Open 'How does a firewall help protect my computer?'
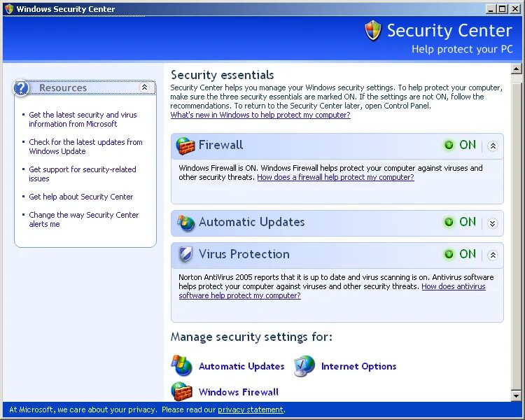525x420 pixels. click(x=335, y=177)
